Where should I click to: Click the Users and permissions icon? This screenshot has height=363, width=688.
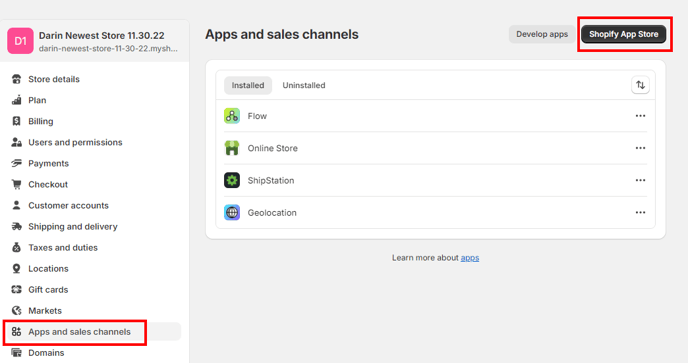coord(17,142)
